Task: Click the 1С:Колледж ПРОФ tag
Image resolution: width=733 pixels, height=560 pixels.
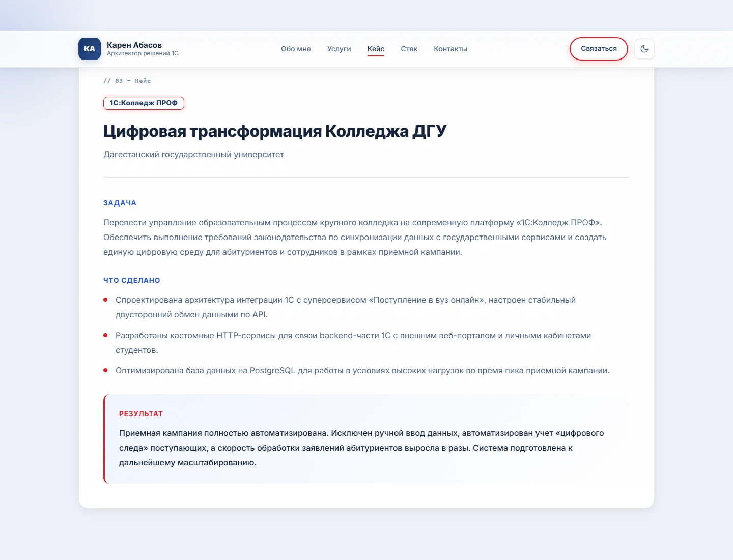Action: pos(144,103)
